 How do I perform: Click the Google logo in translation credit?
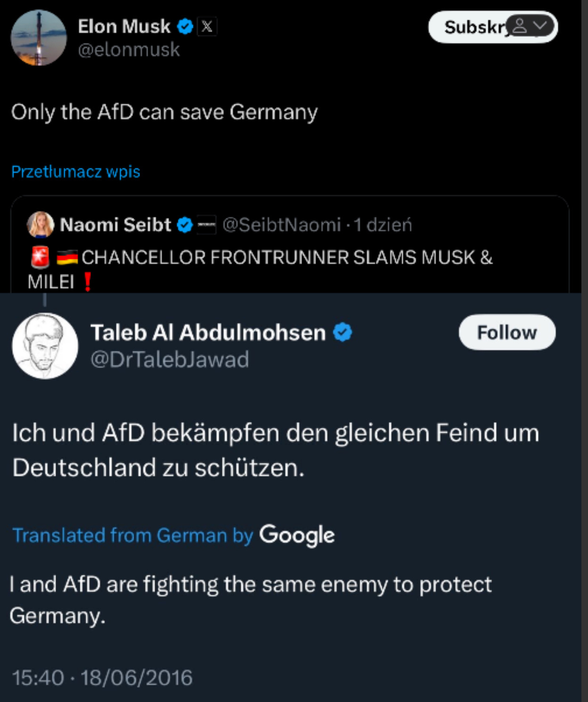(297, 535)
